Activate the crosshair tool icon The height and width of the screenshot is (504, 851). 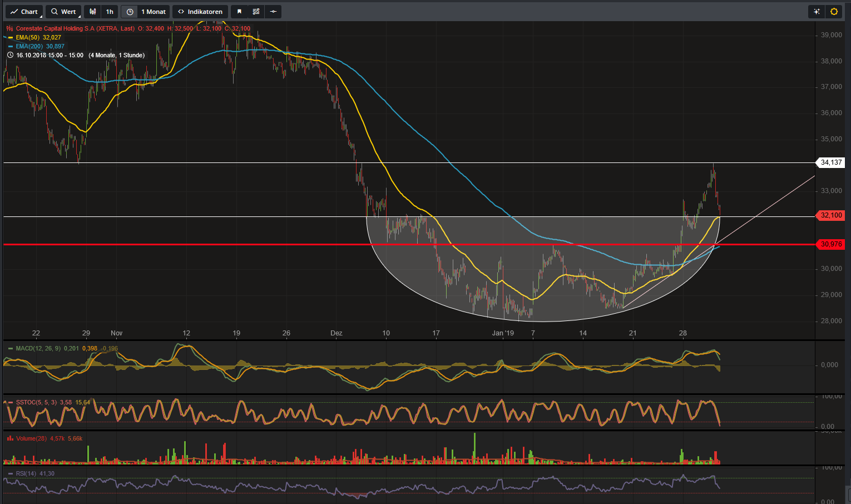272,11
